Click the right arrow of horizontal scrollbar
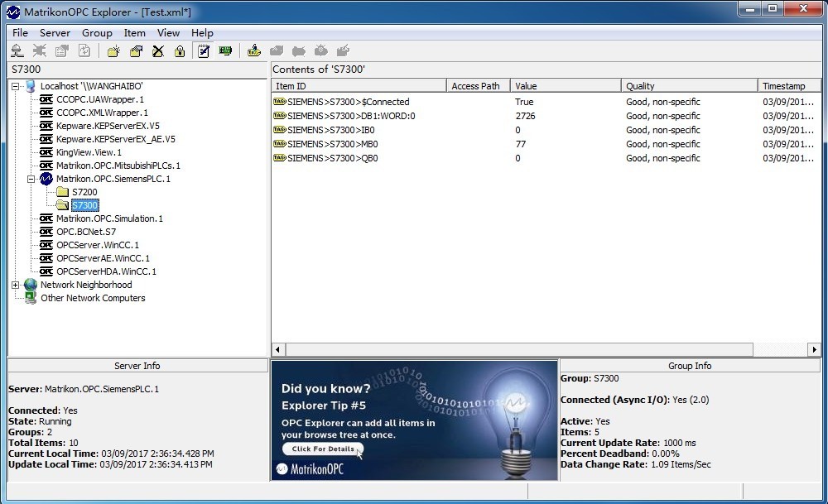Viewport: 828px width, 504px height. 814,349
